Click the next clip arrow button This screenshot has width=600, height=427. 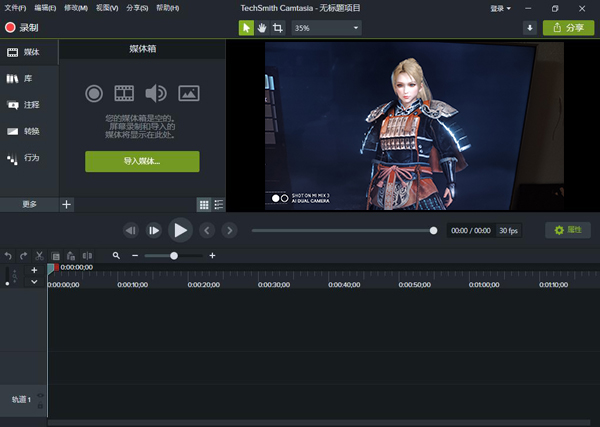point(230,230)
